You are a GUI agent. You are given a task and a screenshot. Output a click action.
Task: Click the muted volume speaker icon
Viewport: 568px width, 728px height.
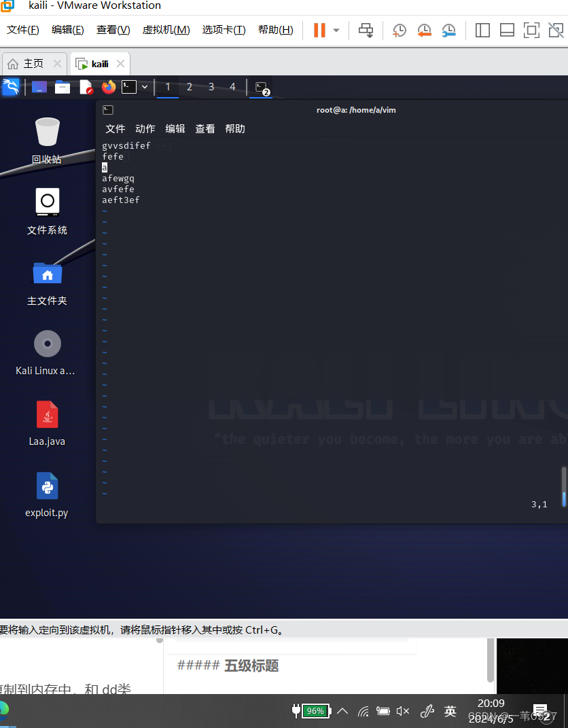tap(403, 711)
